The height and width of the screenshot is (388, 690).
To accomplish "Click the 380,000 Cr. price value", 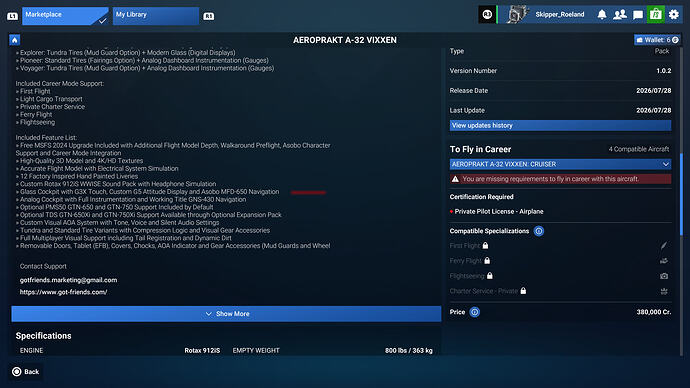I will pos(653,312).
